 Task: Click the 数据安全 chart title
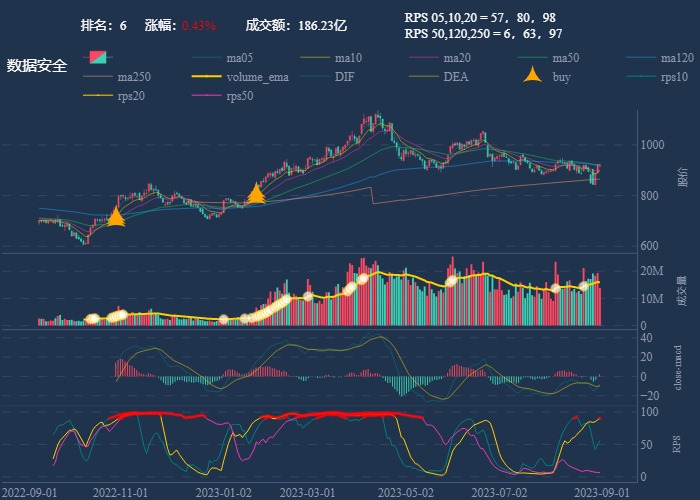[x=37, y=66]
